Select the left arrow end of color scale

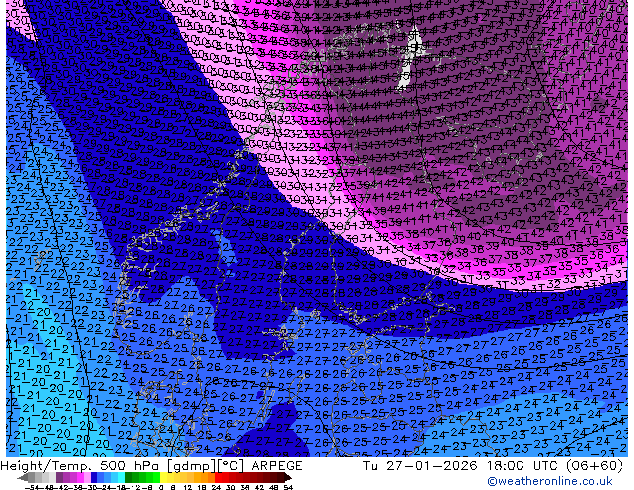tap(22, 478)
